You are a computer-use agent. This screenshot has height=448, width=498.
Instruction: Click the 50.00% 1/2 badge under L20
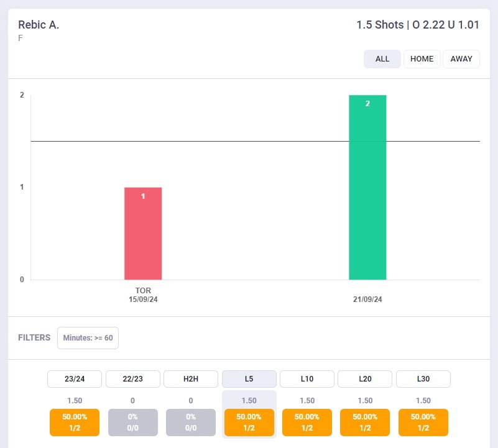point(365,423)
